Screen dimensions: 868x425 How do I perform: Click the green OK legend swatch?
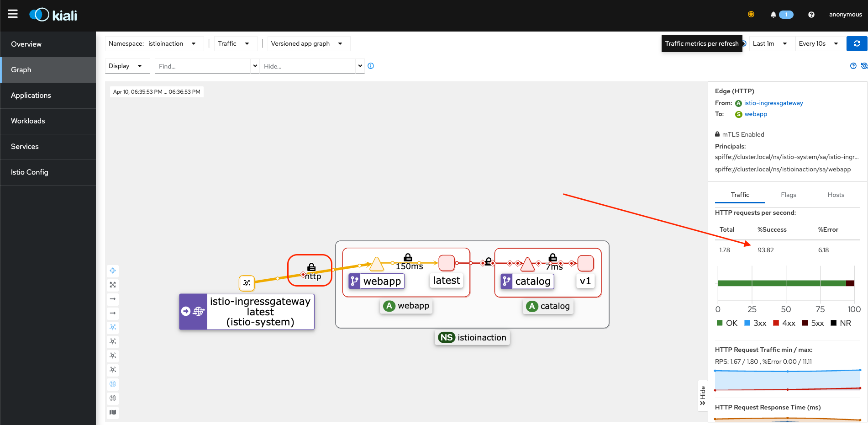pyautogui.click(x=720, y=323)
